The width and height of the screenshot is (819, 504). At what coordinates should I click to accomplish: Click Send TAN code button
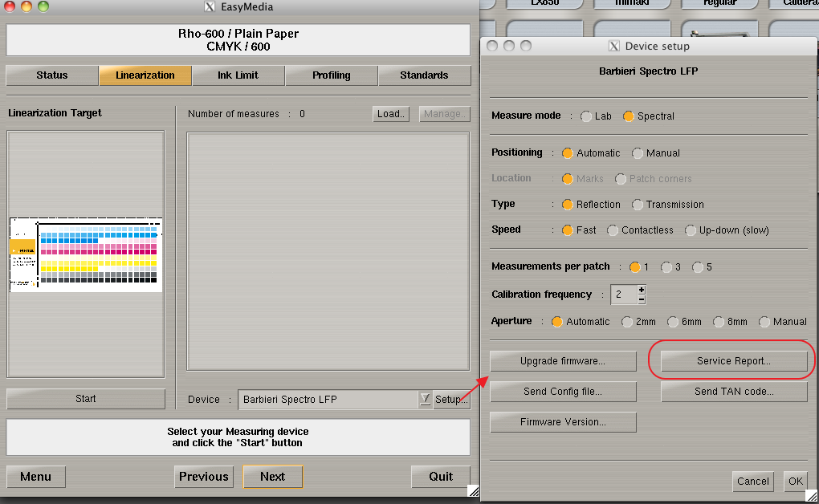pyautogui.click(x=733, y=392)
